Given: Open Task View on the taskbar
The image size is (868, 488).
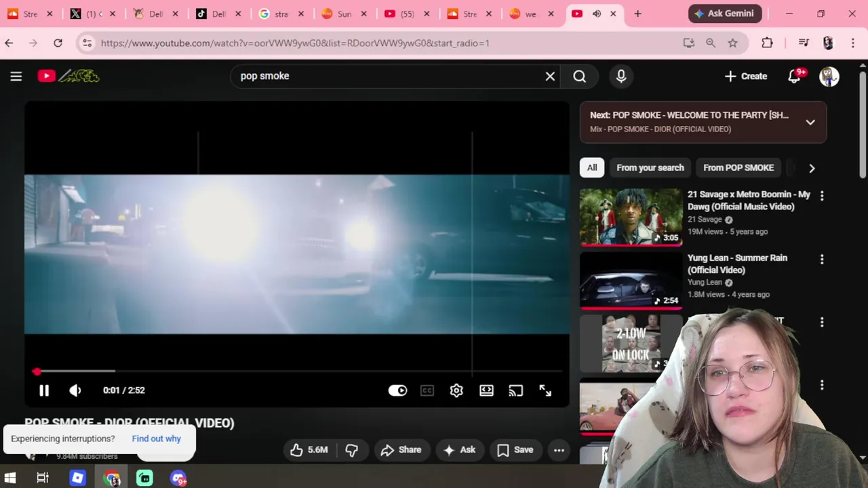Looking at the screenshot, I should (x=42, y=479).
